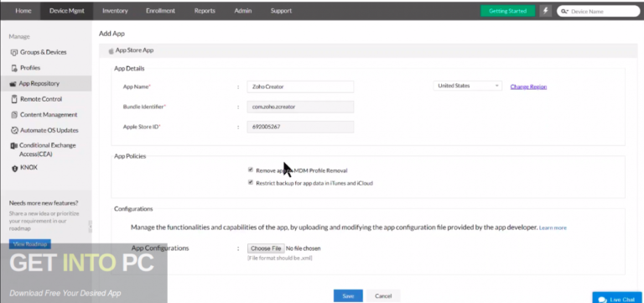Select KNOX in the sidebar
644x303 pixels.
29,168
